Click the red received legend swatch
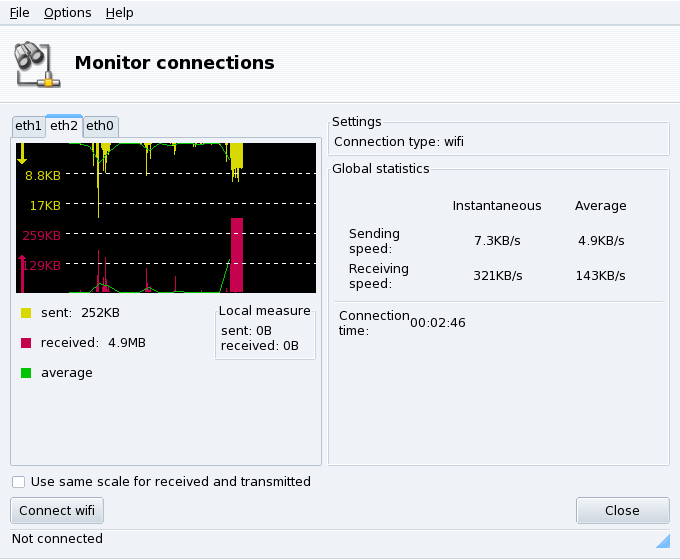The height and width of the screenshot is (560, 680). pos(26,343)
